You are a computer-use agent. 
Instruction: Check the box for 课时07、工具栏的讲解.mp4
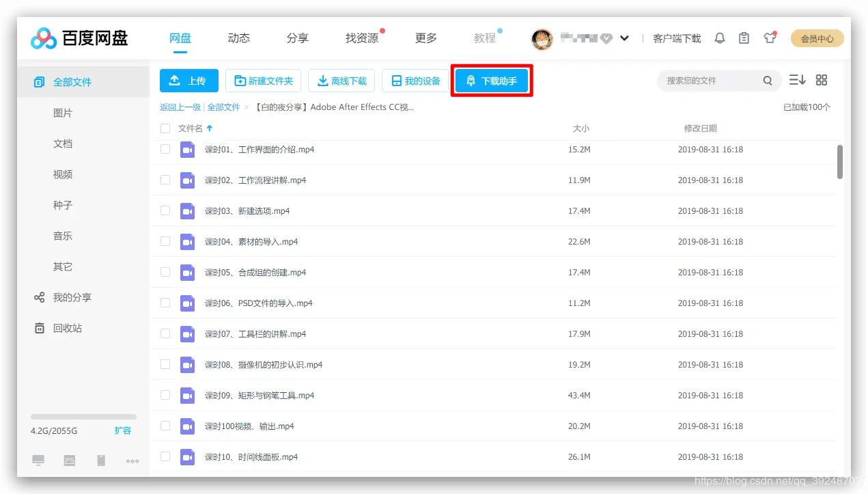pos(165,333)
